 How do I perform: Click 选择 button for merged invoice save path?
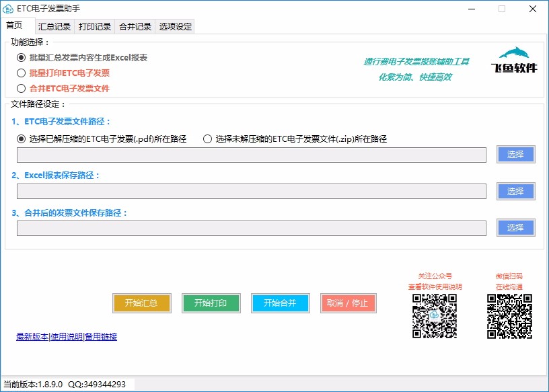click(x=516, y=227)
